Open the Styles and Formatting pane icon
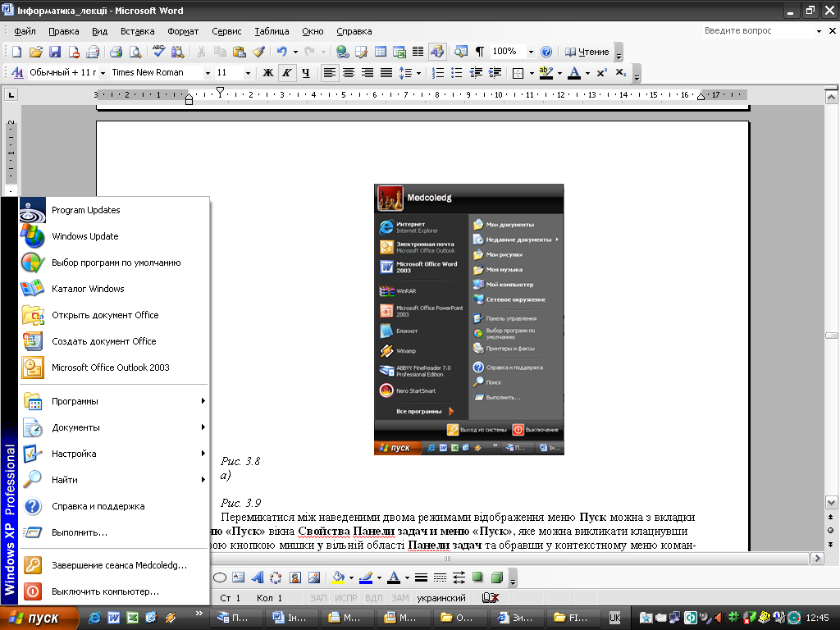840x630 pixels. pos(17,73)
